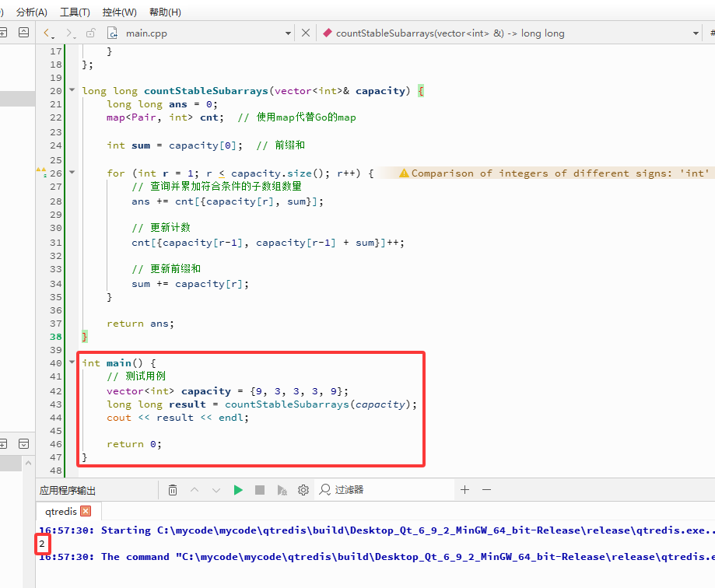Re-run the application with green play button
The width and height of the screenshot is (715, 588).
[238, 490]
